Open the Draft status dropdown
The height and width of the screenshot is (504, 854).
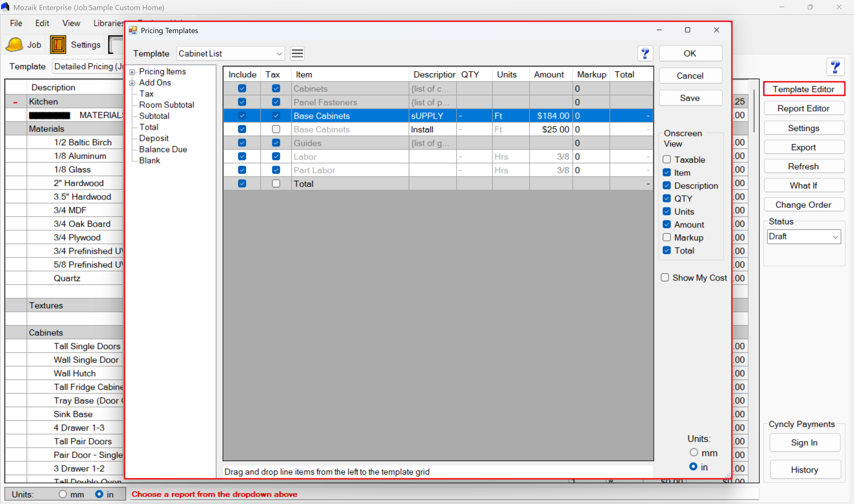click(835, 237)
